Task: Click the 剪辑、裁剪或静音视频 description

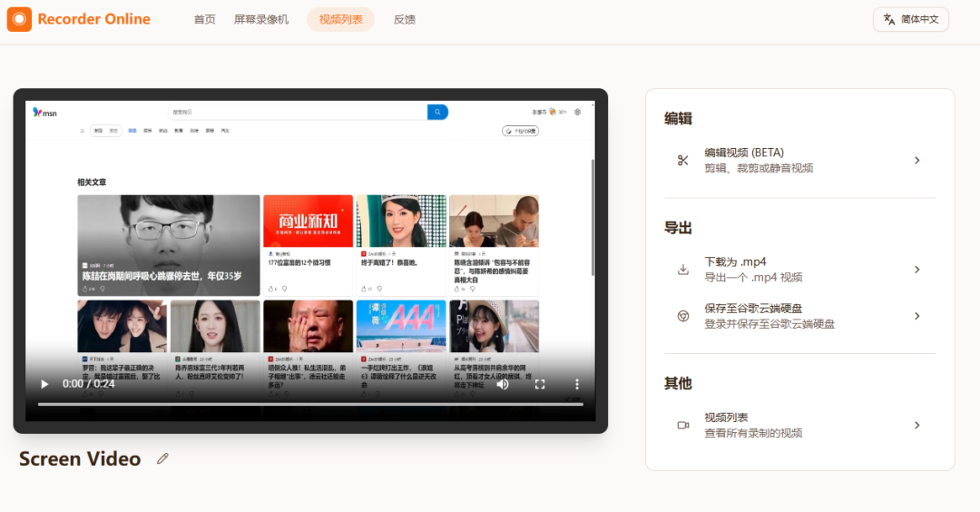Action: [x=759, y=168]
